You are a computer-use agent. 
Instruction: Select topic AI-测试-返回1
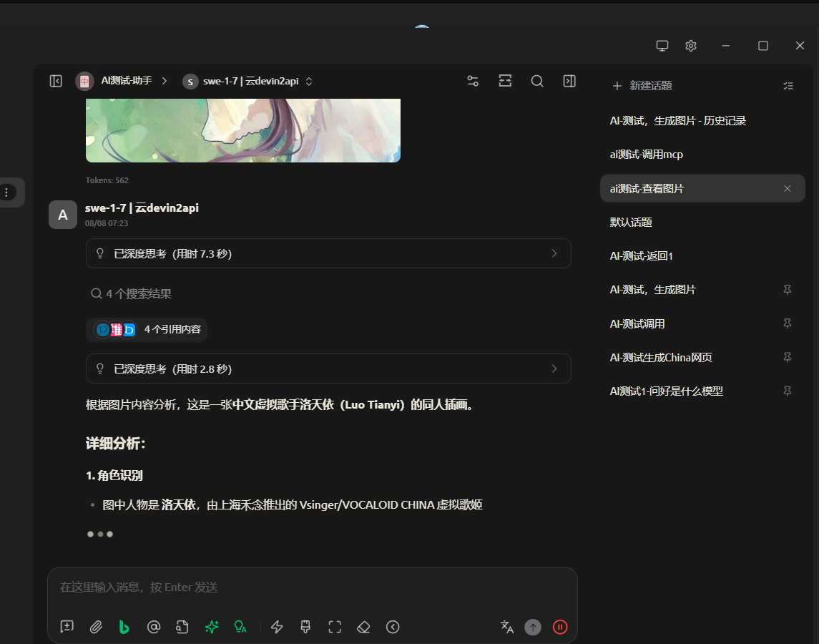[x=702, y=256]
